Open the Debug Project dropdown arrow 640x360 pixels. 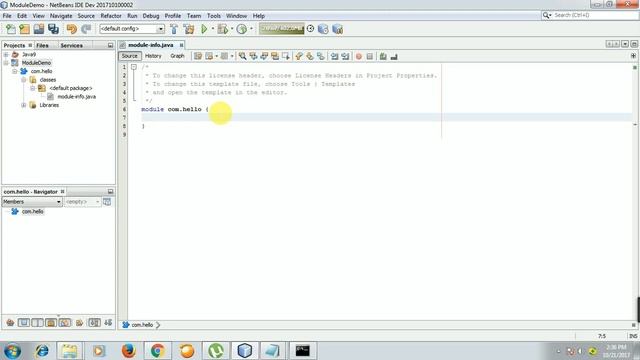(x=232, y=29)
